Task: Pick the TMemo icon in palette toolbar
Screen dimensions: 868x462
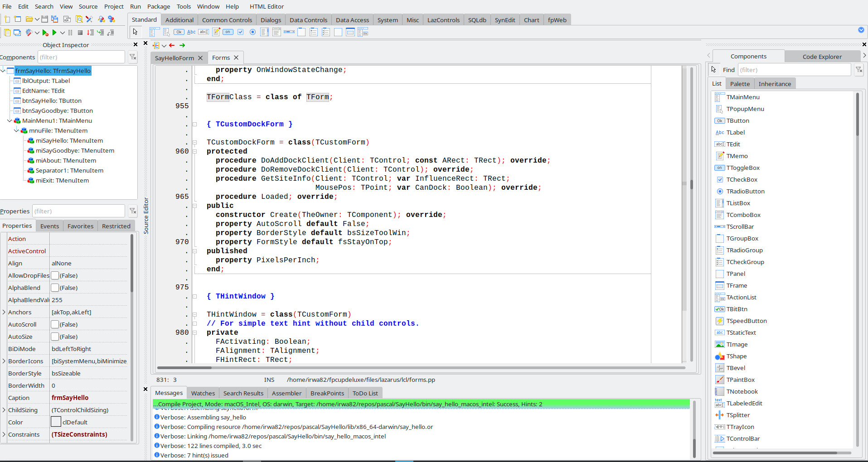Action: tap(216, 32)
